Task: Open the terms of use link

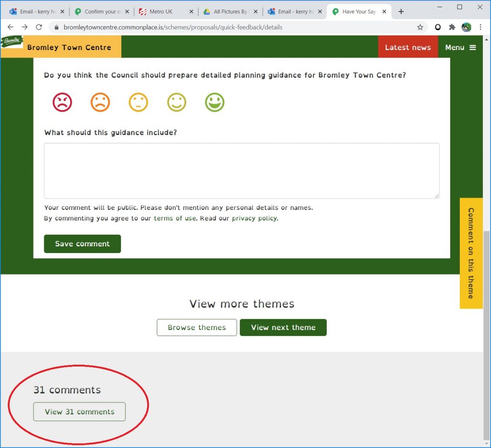Action: pos(175,218)
